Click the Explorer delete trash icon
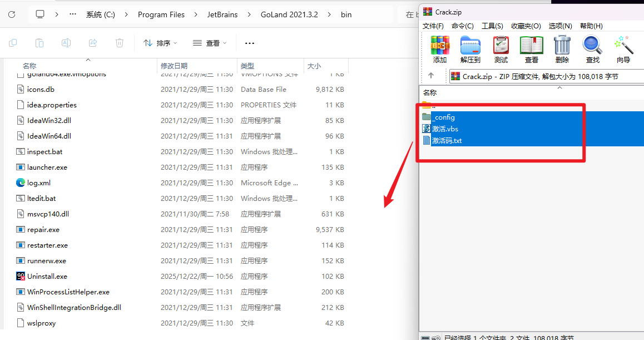The width and height of the screenshot is (644, 340). point(120,43)
